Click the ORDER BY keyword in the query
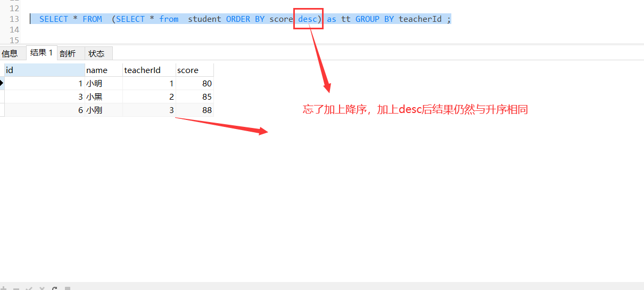Image resolution: width=644 pixels, height=290 pixels. tap(245, 19)
